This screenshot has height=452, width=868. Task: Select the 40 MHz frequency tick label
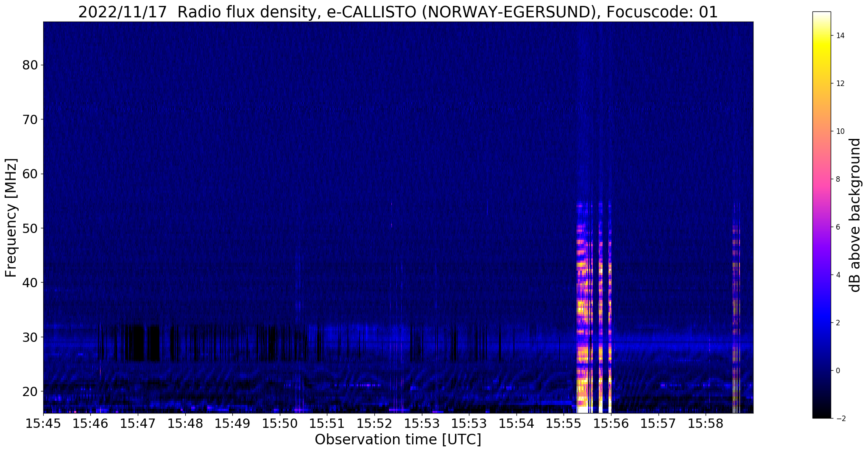tap(30, 283)
